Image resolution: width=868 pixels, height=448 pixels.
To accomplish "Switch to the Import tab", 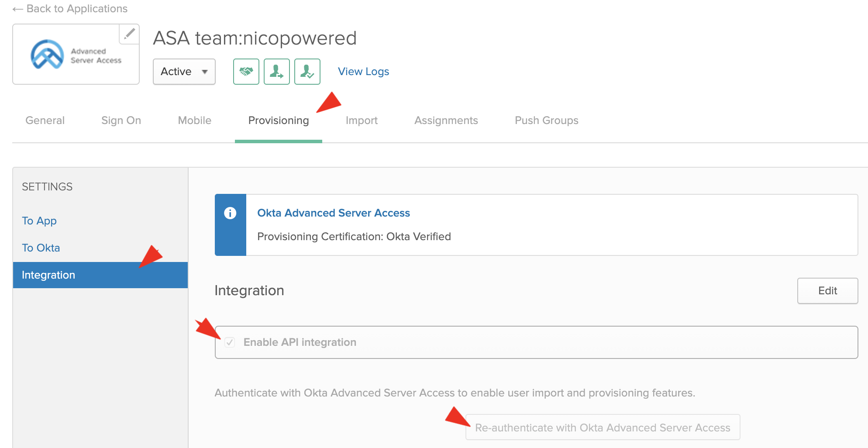I will point(362,121).
